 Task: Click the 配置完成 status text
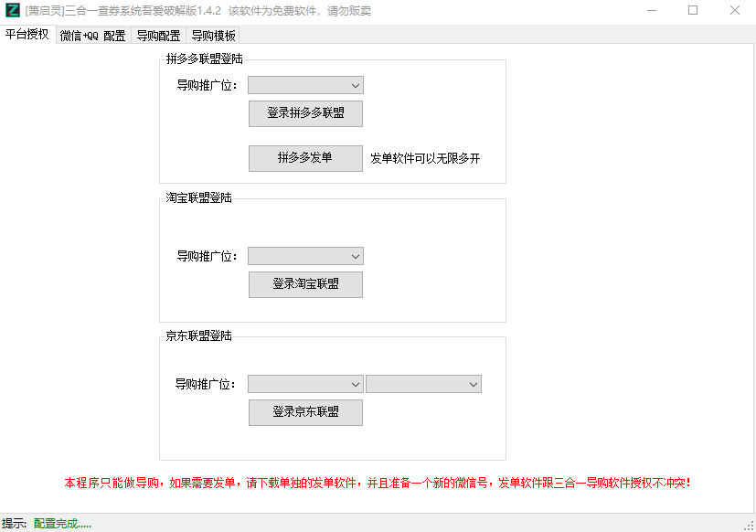pyautogui.click(x=62, y=524)
